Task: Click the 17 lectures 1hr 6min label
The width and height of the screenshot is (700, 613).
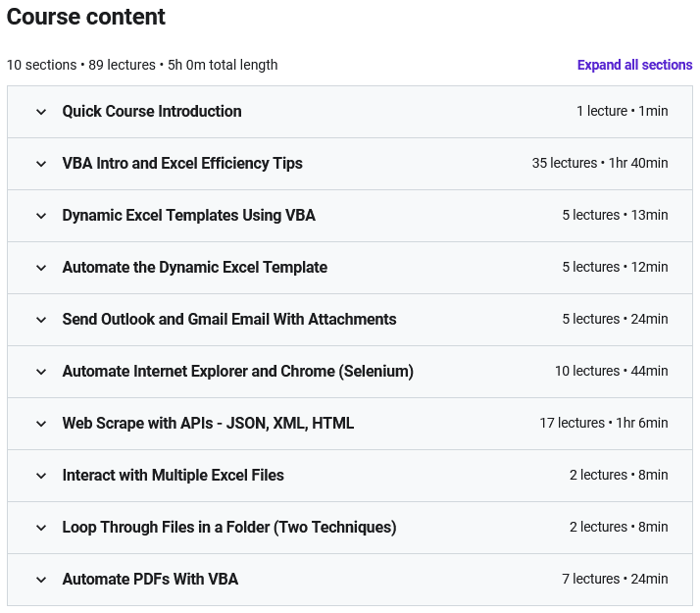Action: 604,423
